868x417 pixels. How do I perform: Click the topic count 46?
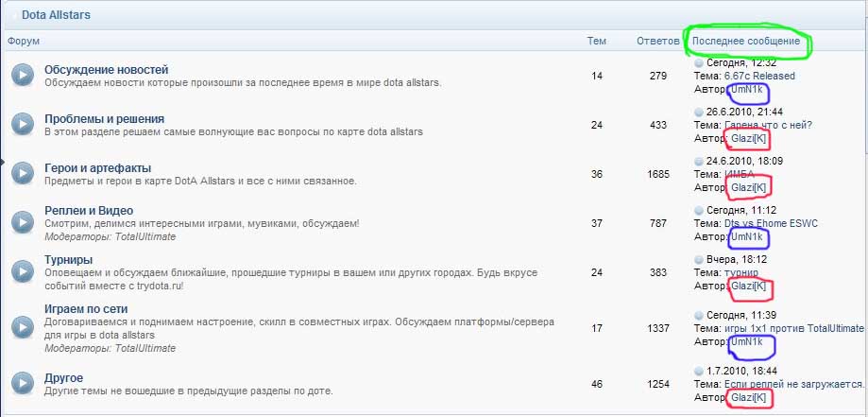[x=597, y=384]
